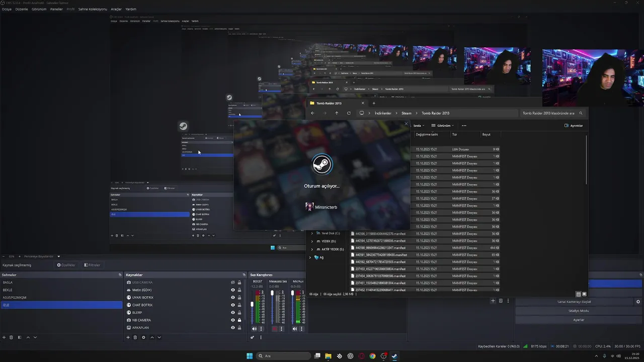Go back in Tomb Raider 2013 Explorer
644x362 pixels.
tap(312, 113)
